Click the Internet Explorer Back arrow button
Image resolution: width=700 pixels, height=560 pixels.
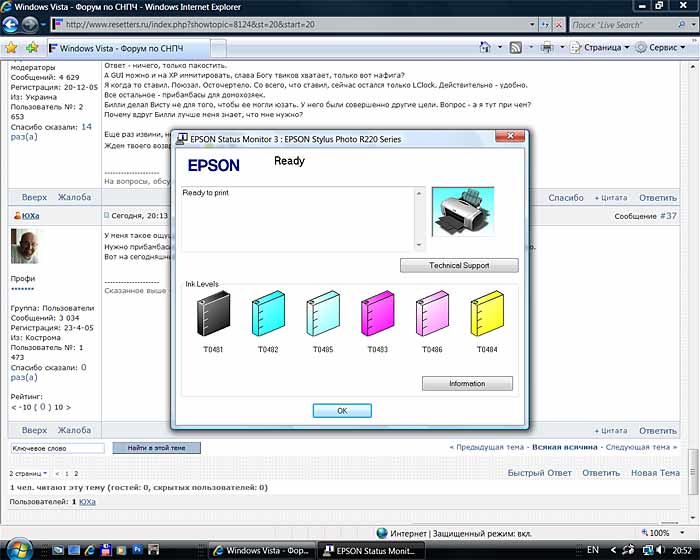tap(10, 25)
